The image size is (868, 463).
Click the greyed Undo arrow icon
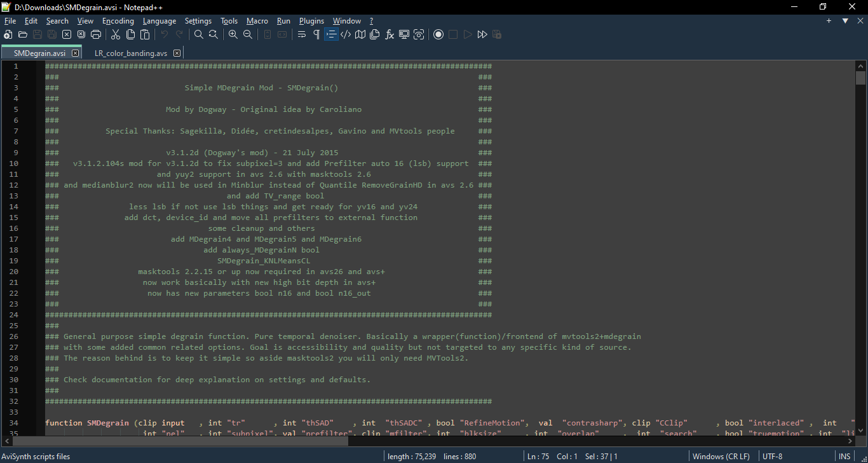[165, 34]
